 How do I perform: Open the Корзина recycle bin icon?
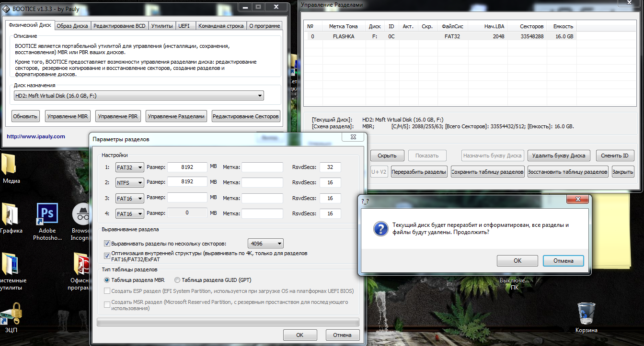(586, 313)
